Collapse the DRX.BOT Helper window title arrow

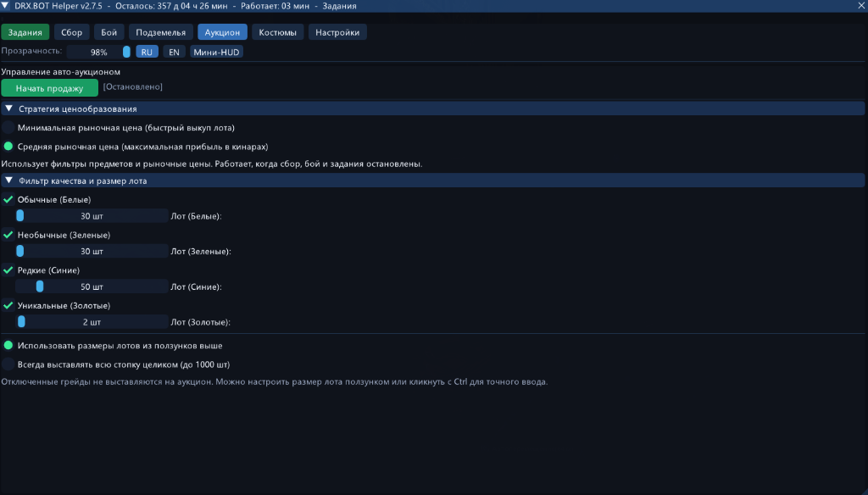(5, 6)
